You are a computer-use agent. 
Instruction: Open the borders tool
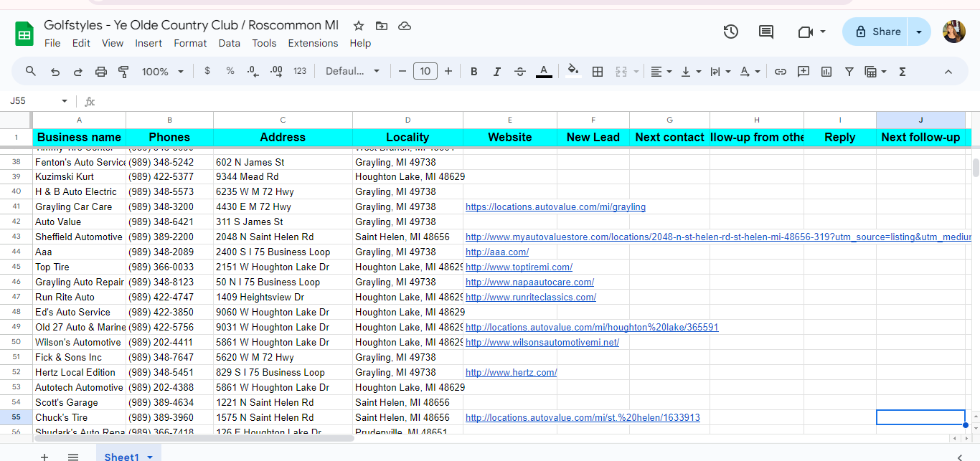(x=597, y=71)
